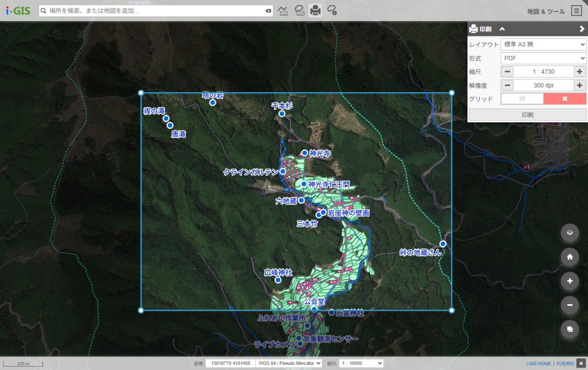The height and width of the screenshot is (370, 588).
Task: Click top-left print area handle
Action: 141,93
